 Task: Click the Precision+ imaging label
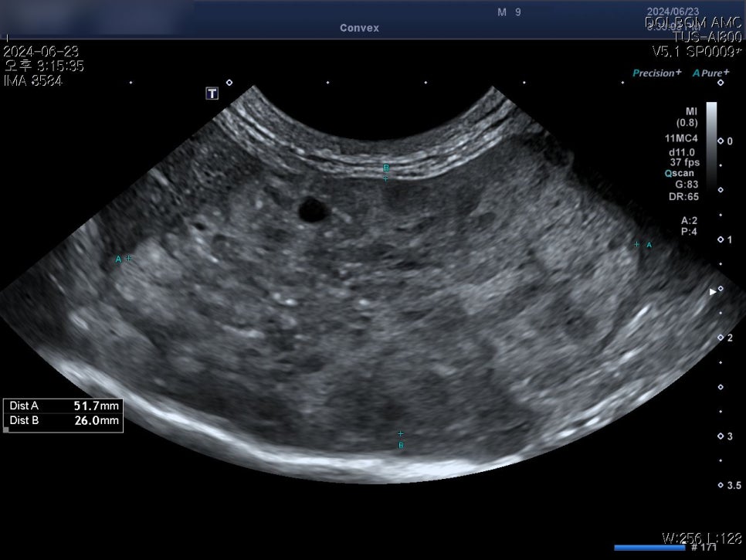pyautogui.click(x=656, y=73)
